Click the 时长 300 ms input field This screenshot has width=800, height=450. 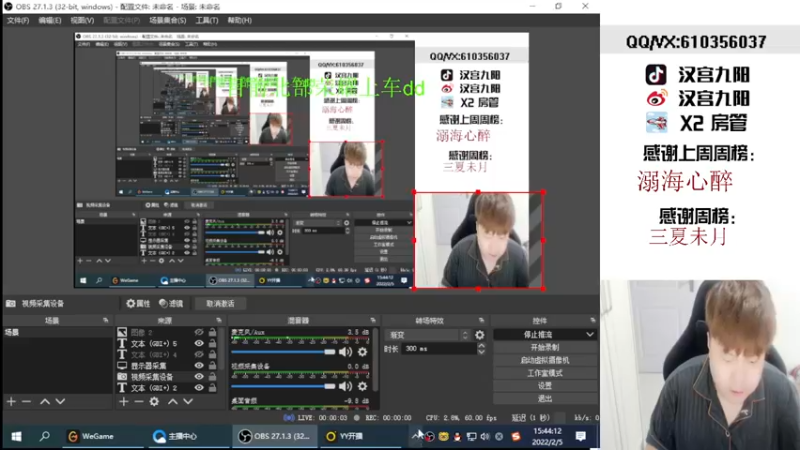tap(439, 349)
